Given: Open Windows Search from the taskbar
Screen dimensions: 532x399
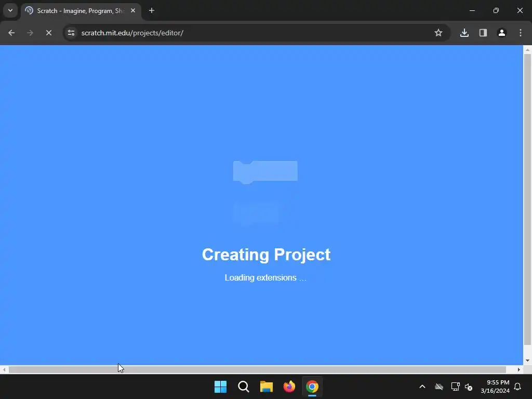Looking at the screenshot, I should pyautogui.click(x=243, y=387).
